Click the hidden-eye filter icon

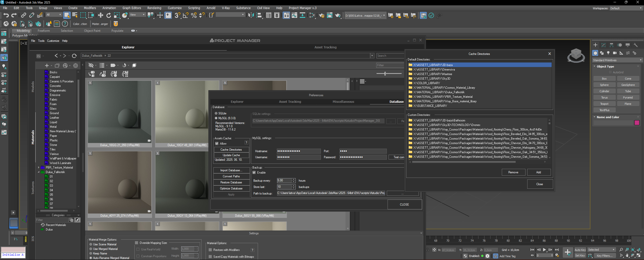coord(91,66)
